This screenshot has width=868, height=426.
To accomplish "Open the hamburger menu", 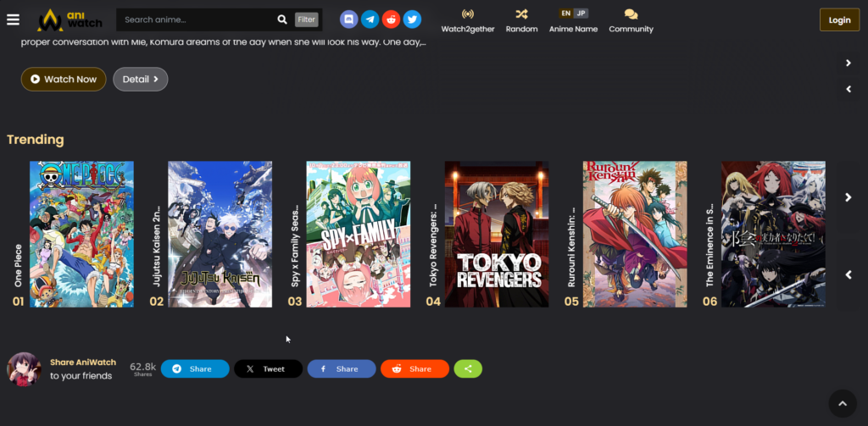I will (x=13, y=19).
